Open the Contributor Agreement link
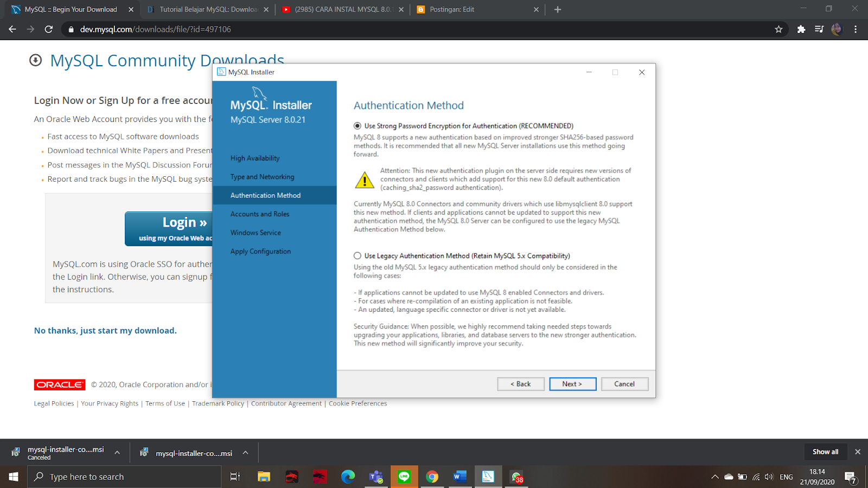 (286, 403)
